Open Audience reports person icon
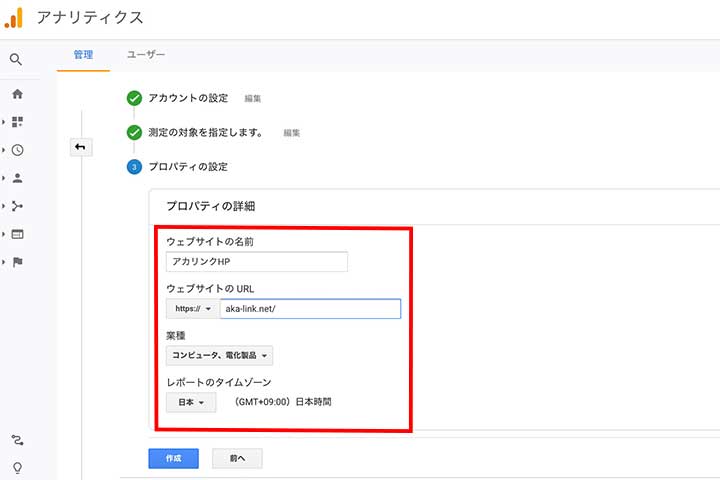Viewport: 720px width, 480px height. click(17, 178)
